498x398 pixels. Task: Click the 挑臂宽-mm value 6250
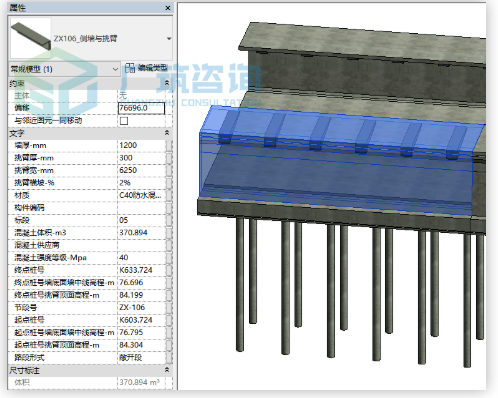(142, 170)
